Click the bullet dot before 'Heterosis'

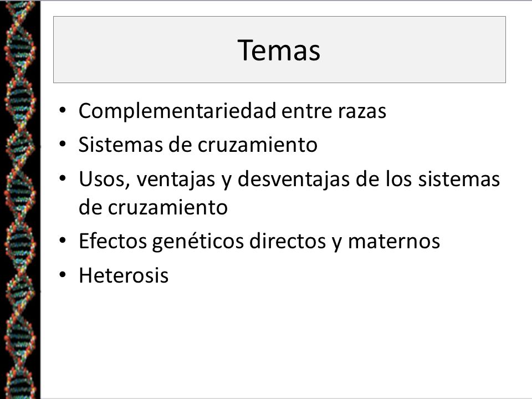[63, 275]
